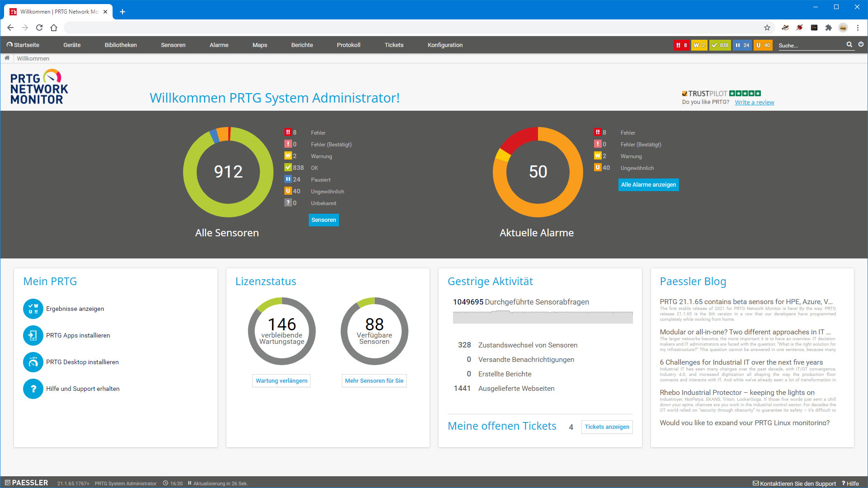Click Mehr Sensoren für Sie button

click(x=374, y=381)
